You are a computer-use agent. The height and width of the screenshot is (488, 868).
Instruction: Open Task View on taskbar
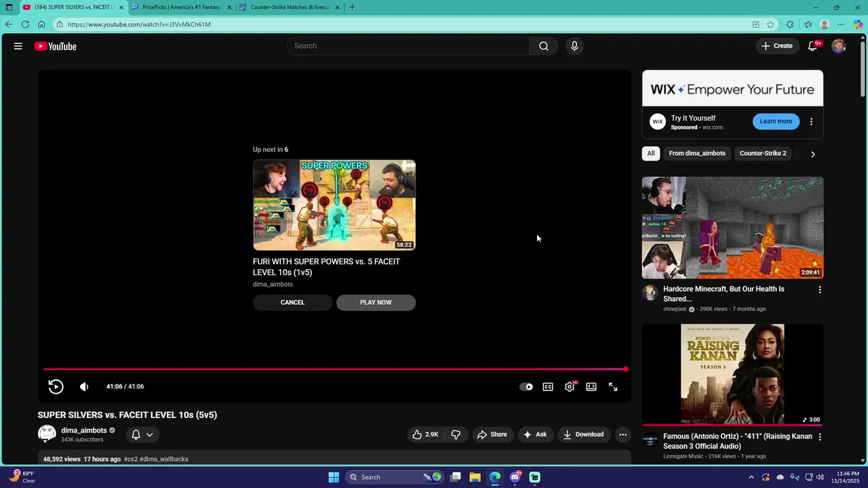[x=456, y=477]
